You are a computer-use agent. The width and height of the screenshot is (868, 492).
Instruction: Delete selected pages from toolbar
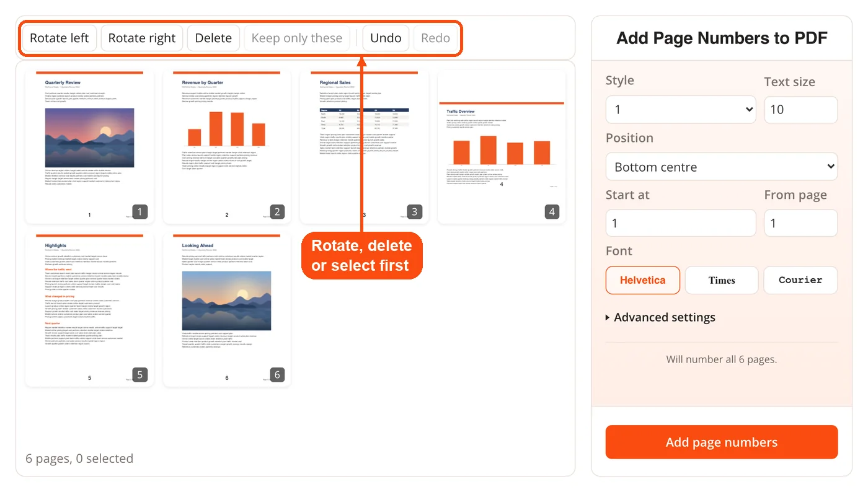[x=213, y=38]
